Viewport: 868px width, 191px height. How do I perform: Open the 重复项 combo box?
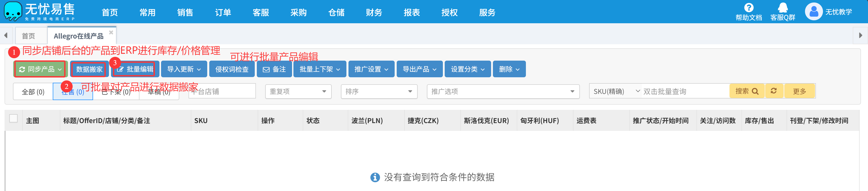[298, 91]
